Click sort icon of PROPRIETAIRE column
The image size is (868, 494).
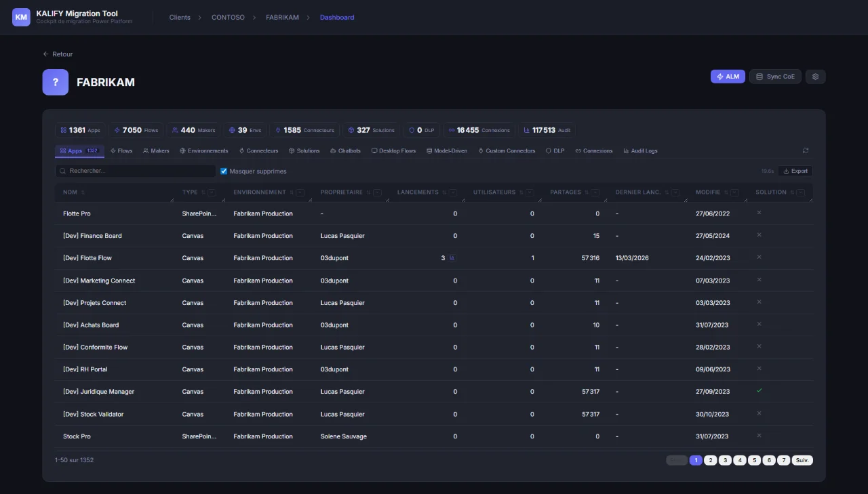tap(368, 192)
